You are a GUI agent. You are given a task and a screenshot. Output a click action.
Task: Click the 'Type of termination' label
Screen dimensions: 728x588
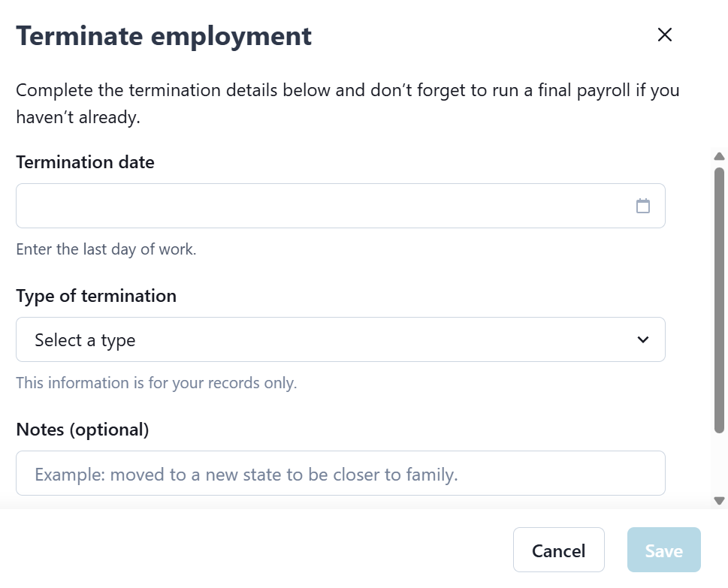(96, 296)
